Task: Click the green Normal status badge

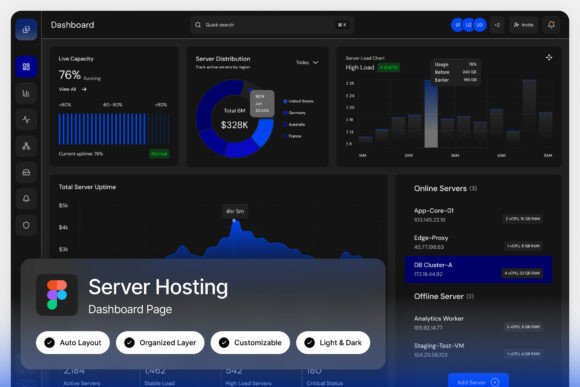Action: (x=159, y=154)
